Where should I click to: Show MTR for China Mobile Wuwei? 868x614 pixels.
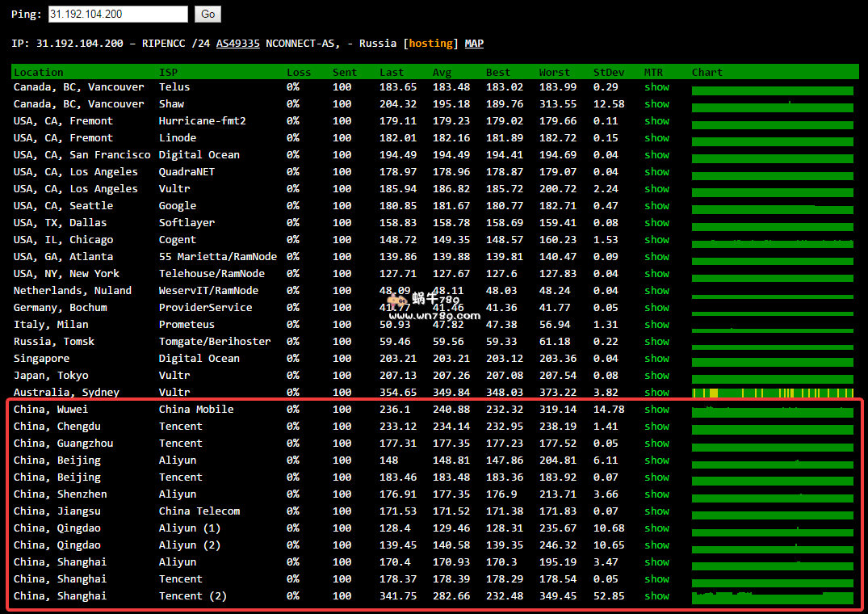coord(656,409)
